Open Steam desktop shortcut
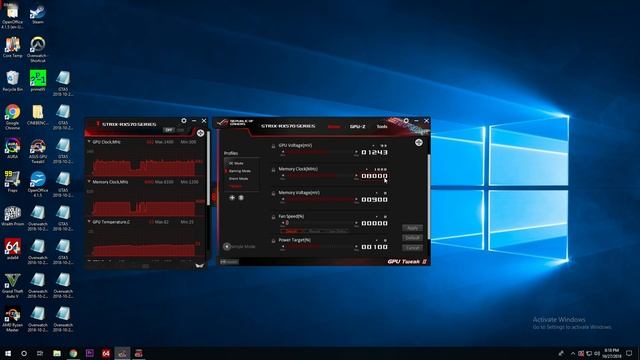The width and height of the screenshot is (640, 360). click(x=38, y=15)
